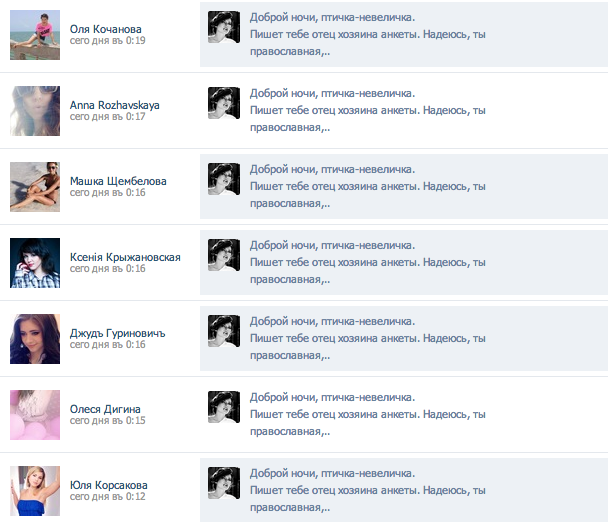This screenshot has width=608, height=522.
Task: Open Юля Корсакова's profile avatar
Action: pyautogui.click(x=35, y=491)
